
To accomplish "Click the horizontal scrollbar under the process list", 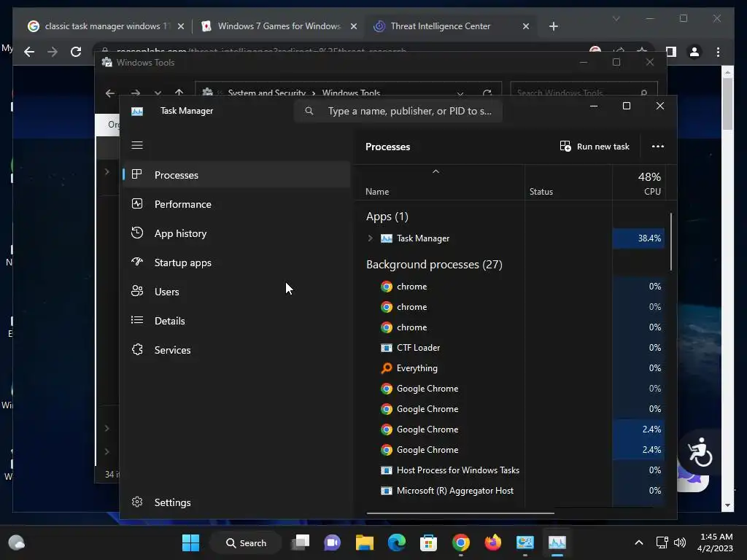I will (460, 513).
